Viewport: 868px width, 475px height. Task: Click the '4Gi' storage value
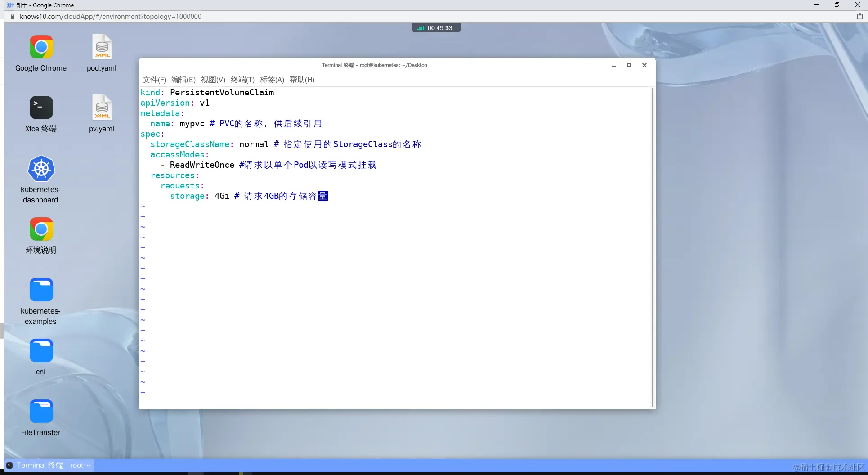[222, 196]
